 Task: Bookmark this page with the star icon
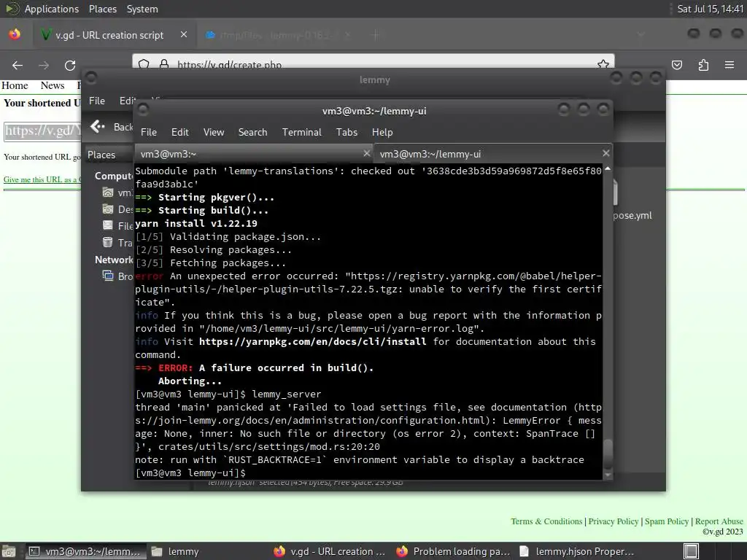(x=603, y=64)
